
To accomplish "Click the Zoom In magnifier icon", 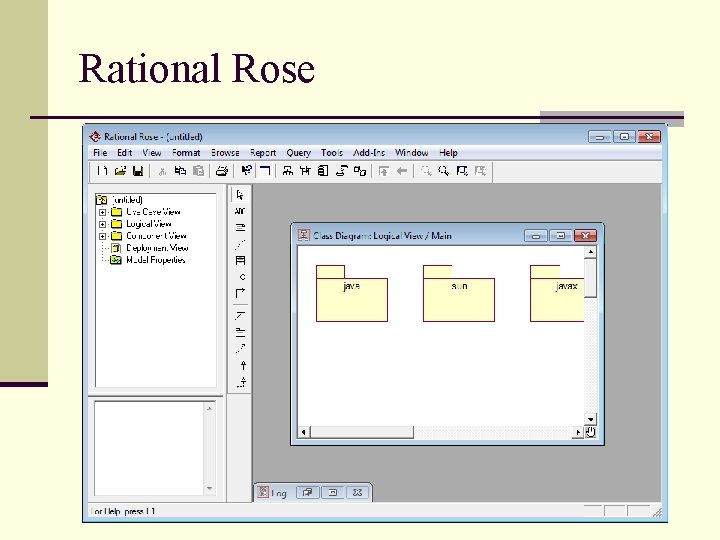I will point(426,171).
